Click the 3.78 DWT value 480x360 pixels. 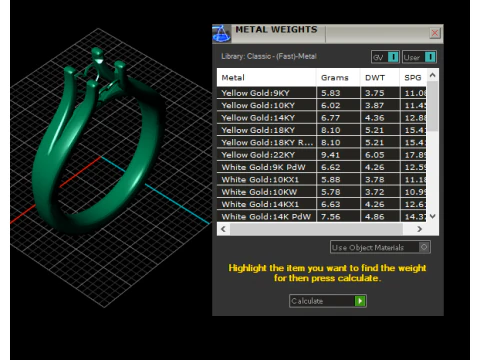click(x=375, y=179)
